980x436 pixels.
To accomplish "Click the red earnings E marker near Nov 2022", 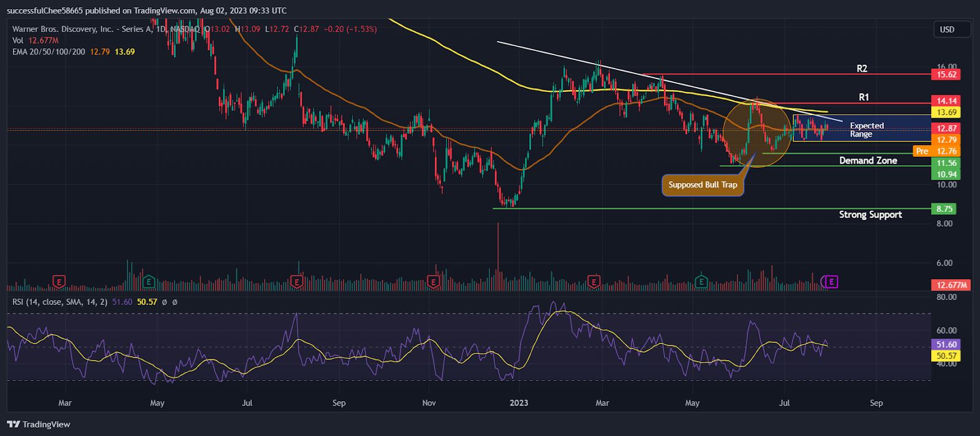I will click(x=433, y=282).
